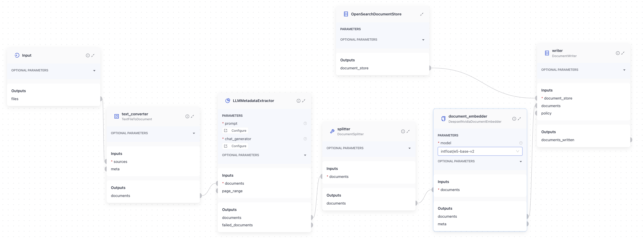Viewport: 644px width, 238px height.
Task: Click info icon on writer node
Action: [x=618, y=53]
